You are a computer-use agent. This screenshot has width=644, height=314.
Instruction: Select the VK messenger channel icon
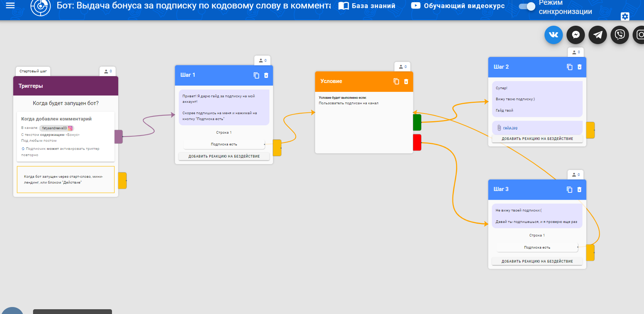pos(553,35)
